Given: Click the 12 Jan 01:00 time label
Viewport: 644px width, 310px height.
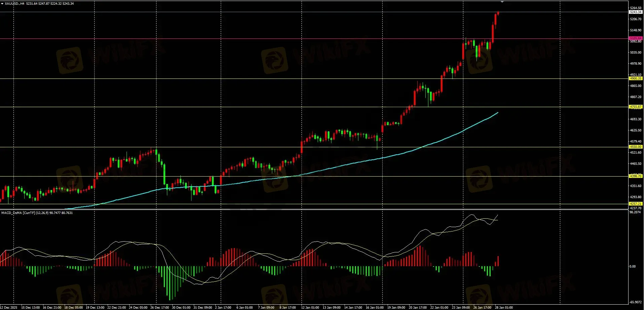Looking at the screenshot, I should click(x=310, y=308).
